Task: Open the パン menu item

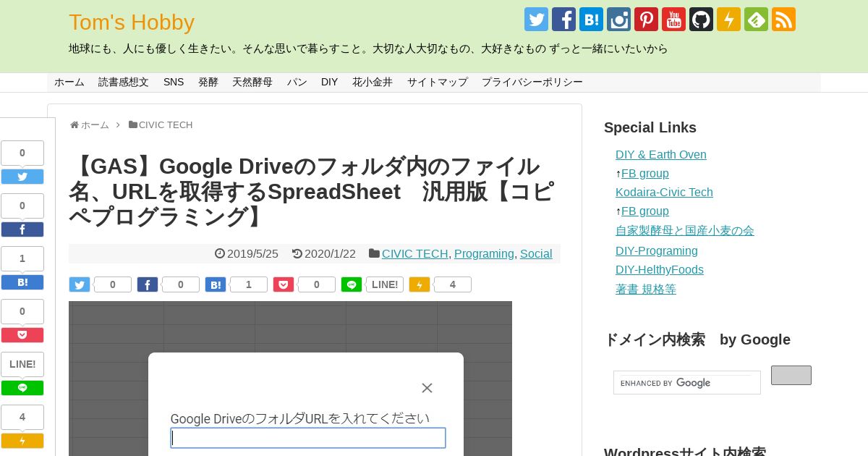Action: tap(297, 83)
